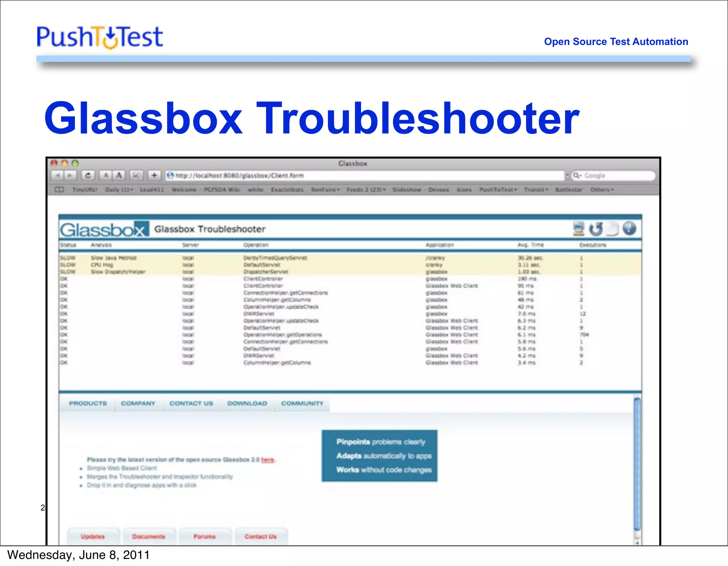Click the 190 ms average time
Screen dimensions: 728x566
coord(527,279)
